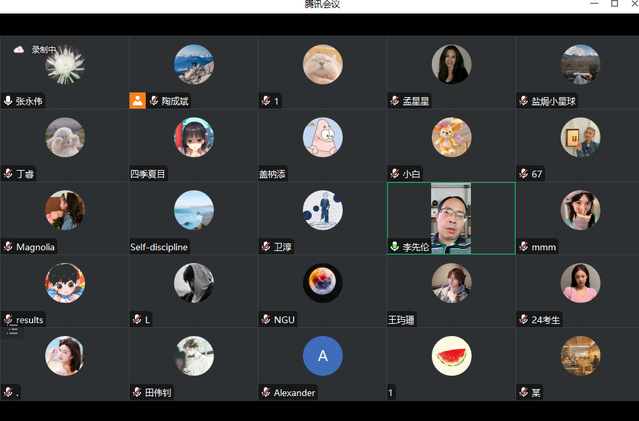Click the 王玙珊 participant name label
Image resolution: width=639 pixels, height=421 pixels.
[406, 320]
